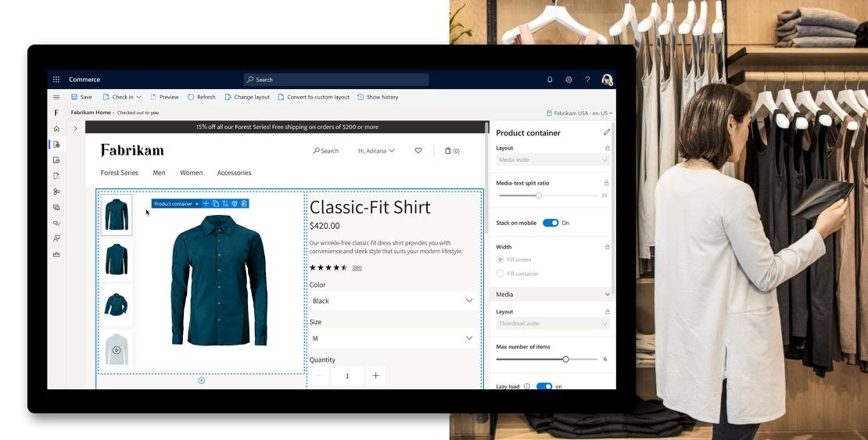
Task: Open the Forest Series menu
Action: click(x=120, y=173)
